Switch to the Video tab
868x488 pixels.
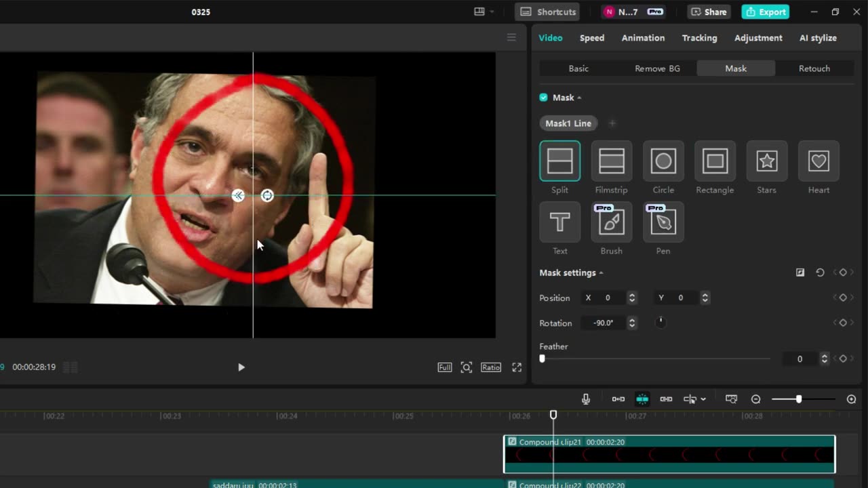click(x=551, y=38)
